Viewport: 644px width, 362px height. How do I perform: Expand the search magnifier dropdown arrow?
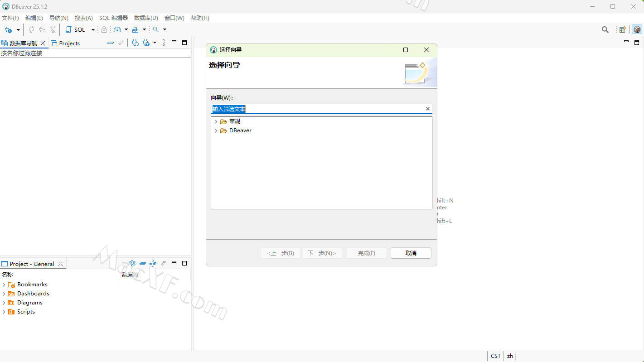pos(165,29)
